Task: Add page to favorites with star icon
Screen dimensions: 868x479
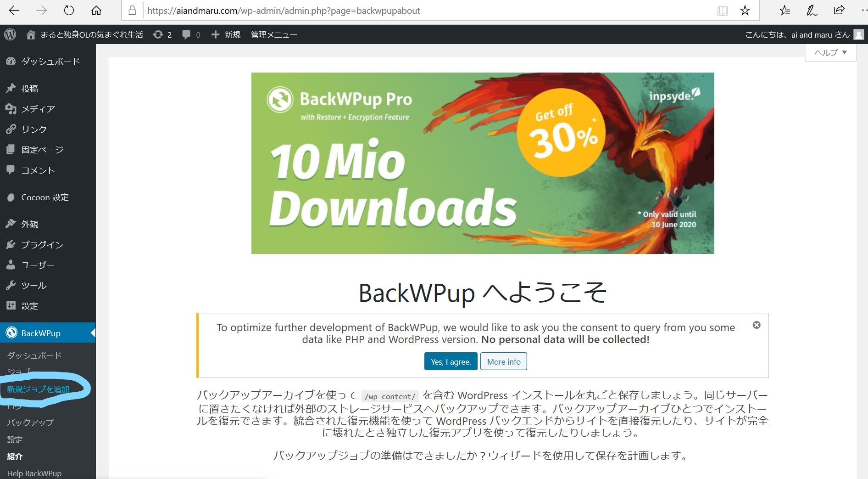Action: tap(745, 11)
